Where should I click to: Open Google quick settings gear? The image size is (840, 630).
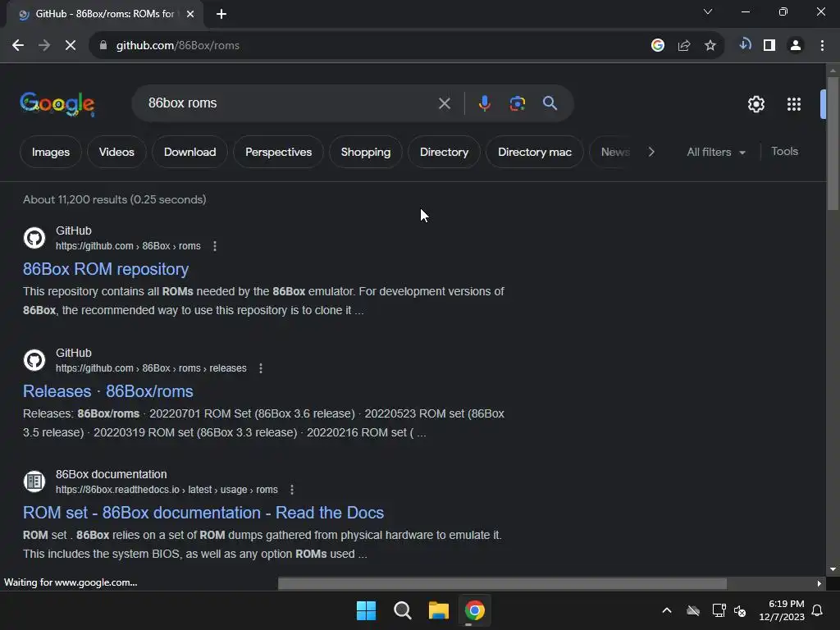click(x=756, y=104)
